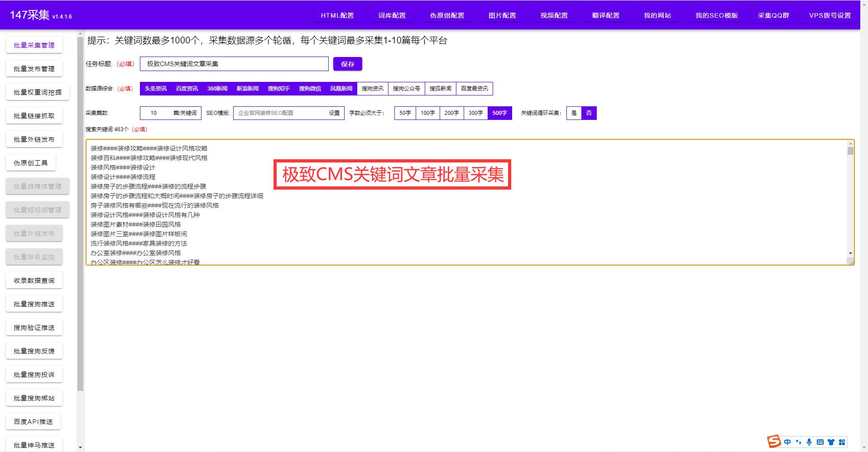The image size is (868, 452).
Task: Click the Sogou input method logo
Action: 774,442
